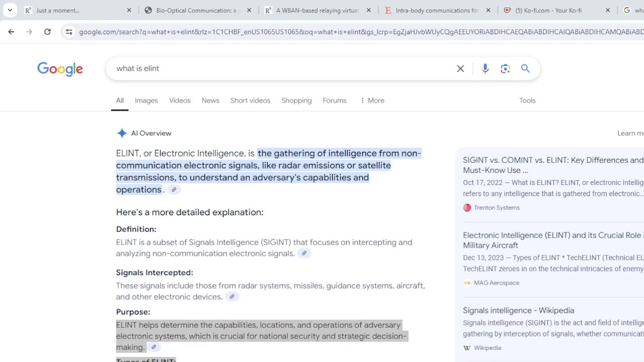
Task: Open the site information icon in address bar
Action: point(69,32)
